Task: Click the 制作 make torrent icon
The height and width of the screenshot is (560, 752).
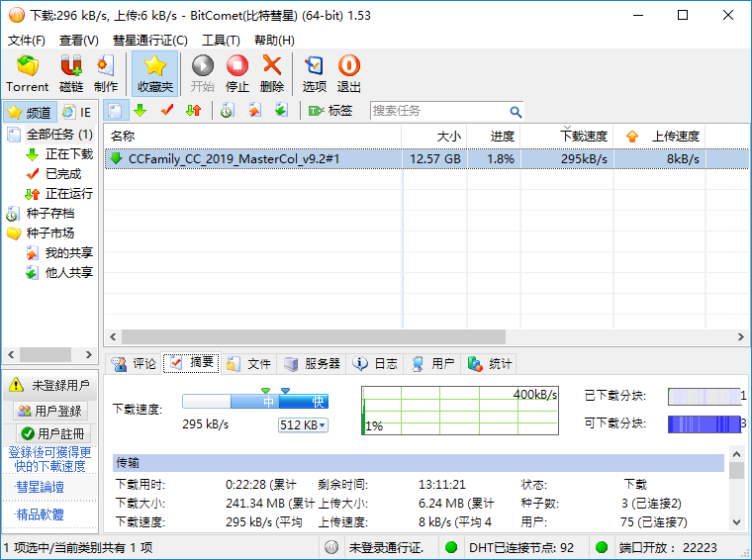Action: [106, 74]
